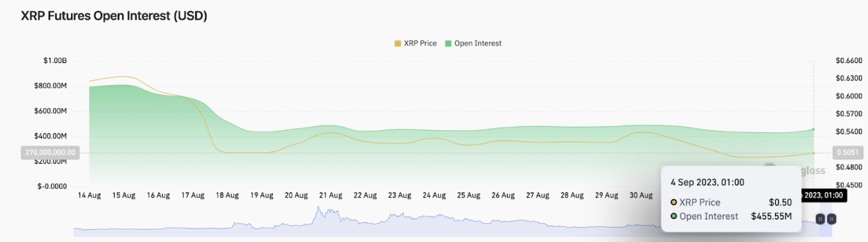Click the '$0.6600' right axis label
868x242 pixels.
click(x=849, y=60)
